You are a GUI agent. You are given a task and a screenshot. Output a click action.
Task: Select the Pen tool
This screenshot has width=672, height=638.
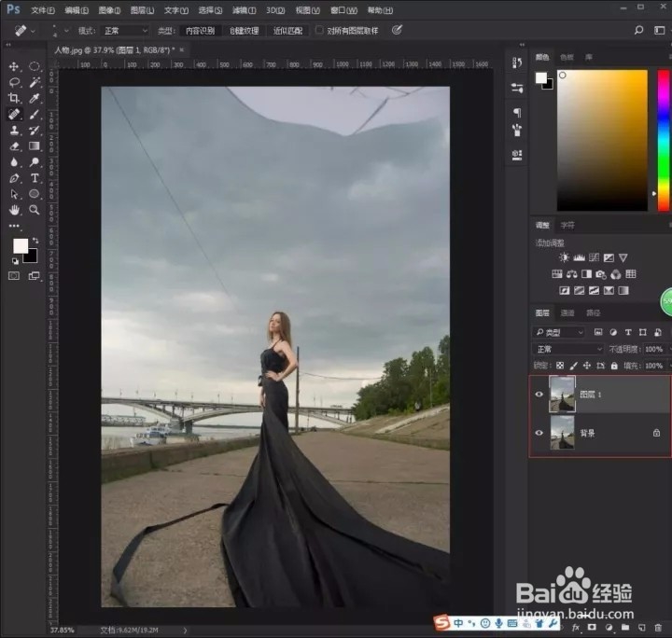14,178
